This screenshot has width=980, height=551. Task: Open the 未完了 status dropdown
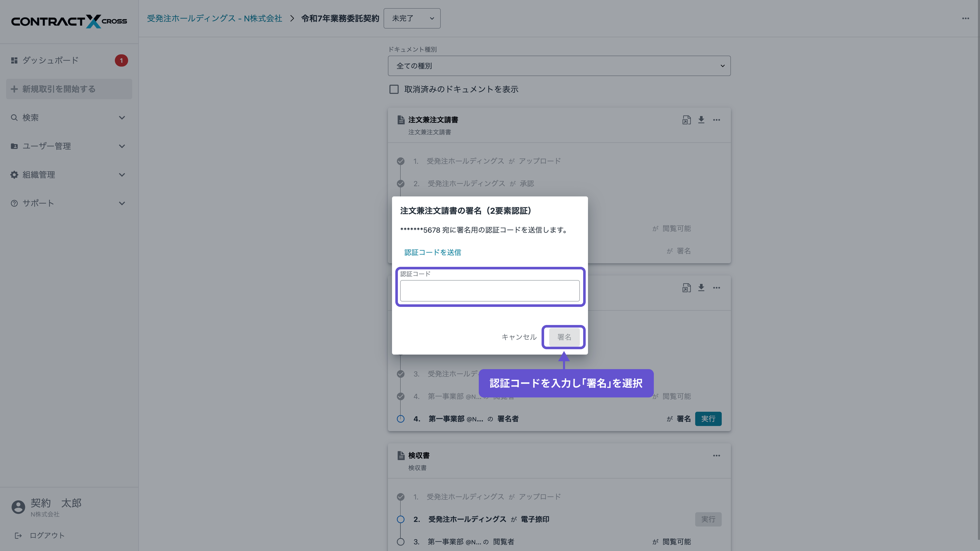[x=412, y=18]
